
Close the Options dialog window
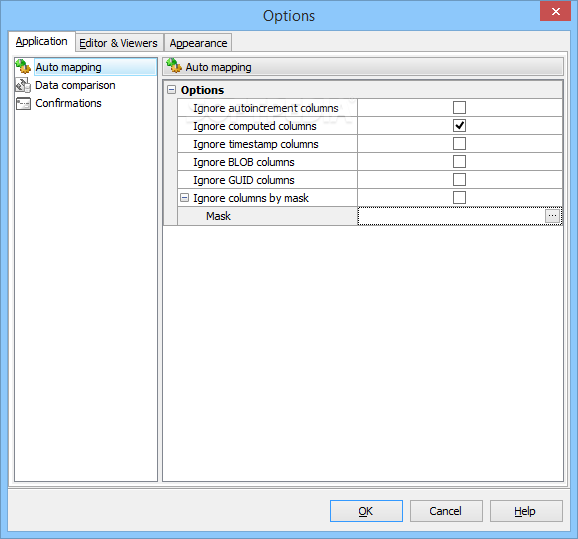click(556, 11)
